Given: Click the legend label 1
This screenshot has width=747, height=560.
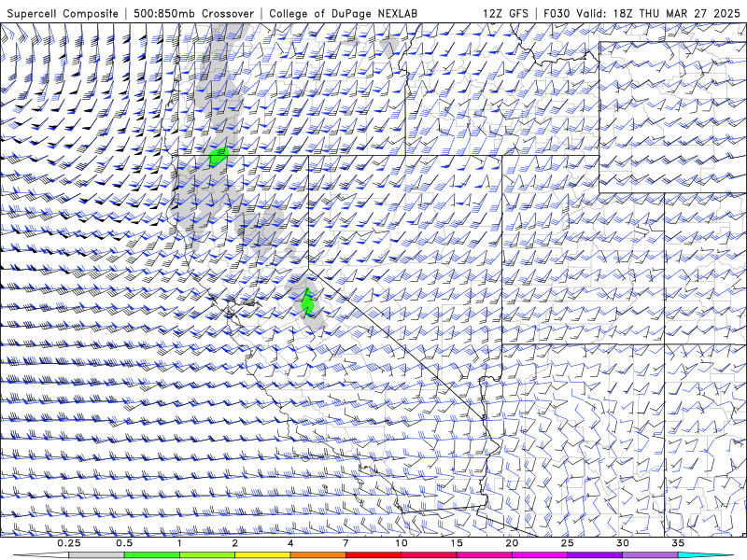Looking at the screenshot, I should [179, 543].
